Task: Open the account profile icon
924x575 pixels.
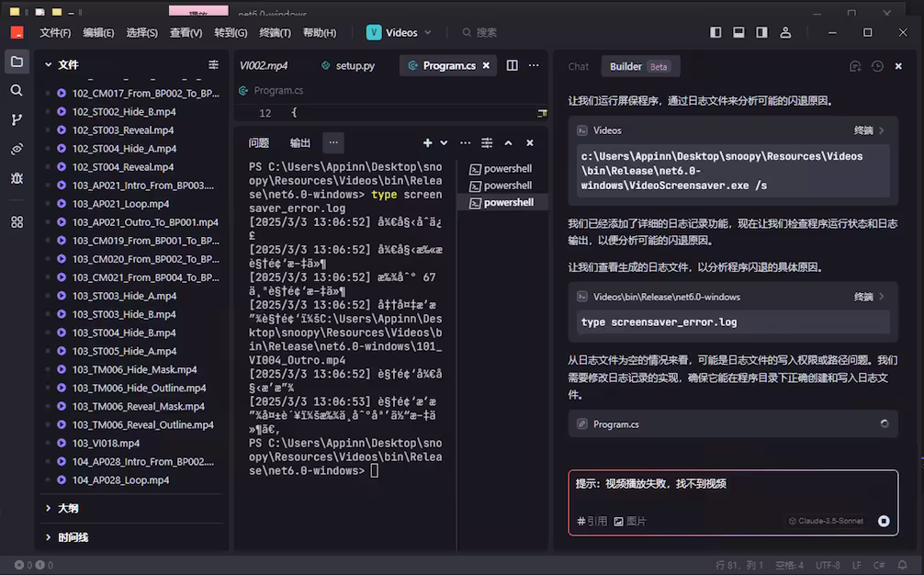Action: pos(785,32)
